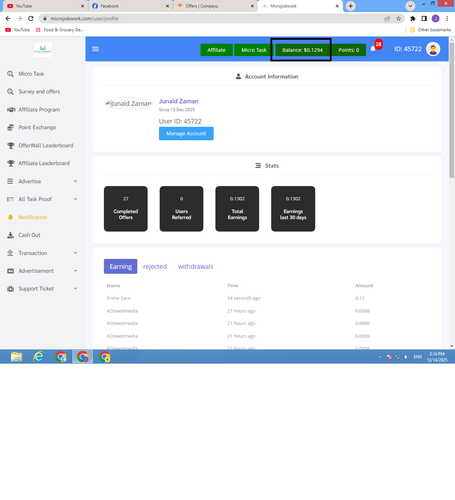Viewport: 455px width, 500px height.
Task: Open the hamburger menu in blue header
Action: point(95,49)
